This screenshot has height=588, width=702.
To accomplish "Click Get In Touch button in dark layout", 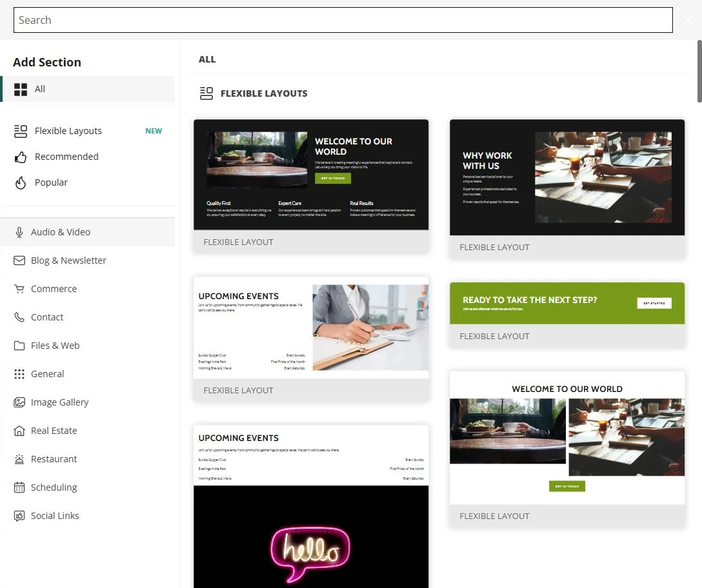I will tap(333, 178).
